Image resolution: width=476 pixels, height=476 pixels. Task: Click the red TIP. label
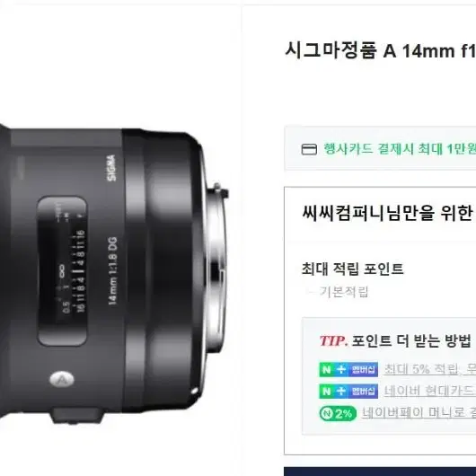click(x=333, y=341)
